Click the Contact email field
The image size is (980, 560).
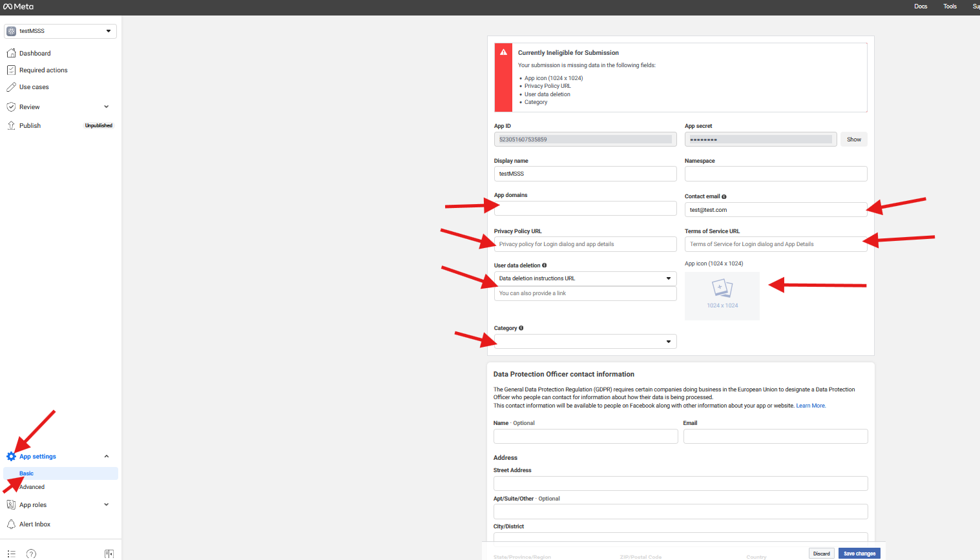[776, 210]
